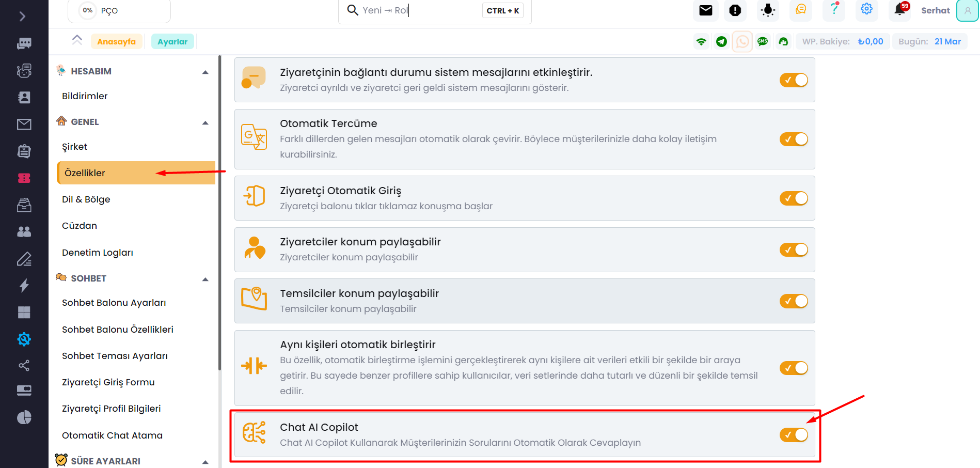Collapse the SÜRE AYARLARI section arrow
The width and height of the screenshot is (980, 468).
[206, 462]
